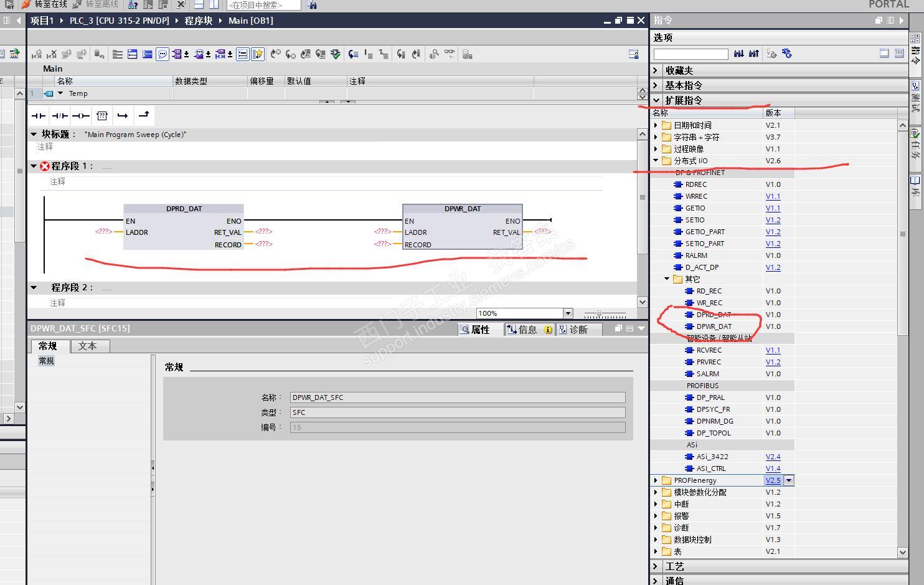
Task: Float the instructions panel window
Action: pyautogui.click(x=879, y=20)
